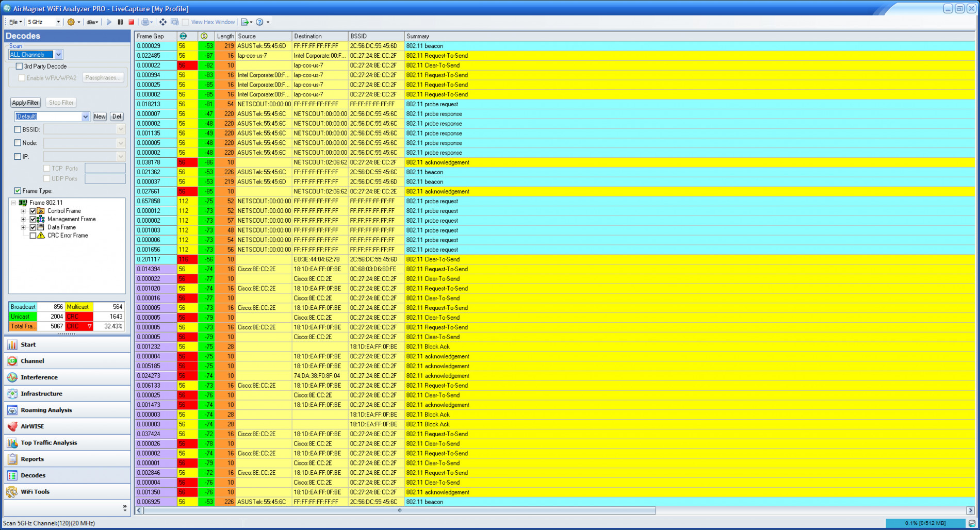Open the dBm units dropdown

92,22
